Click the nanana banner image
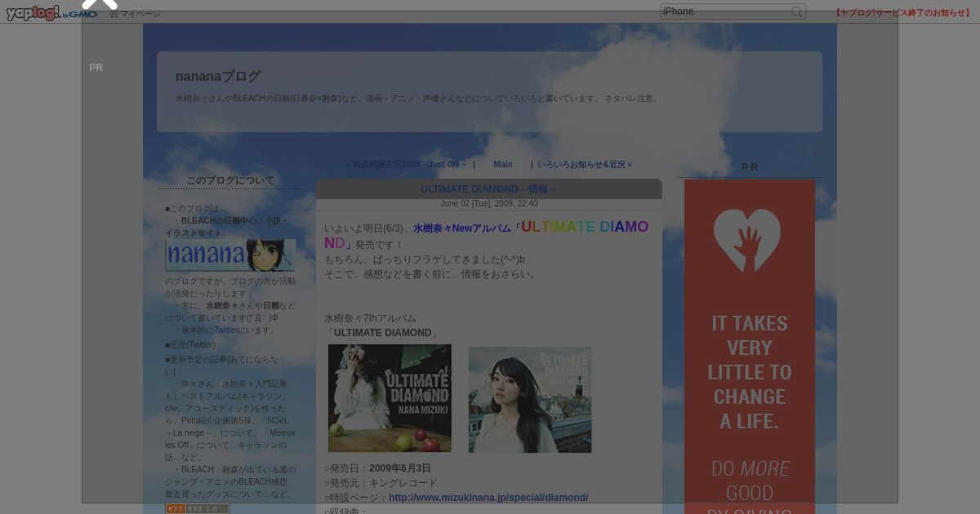This screenshot has width=980, height=514. 230,255
